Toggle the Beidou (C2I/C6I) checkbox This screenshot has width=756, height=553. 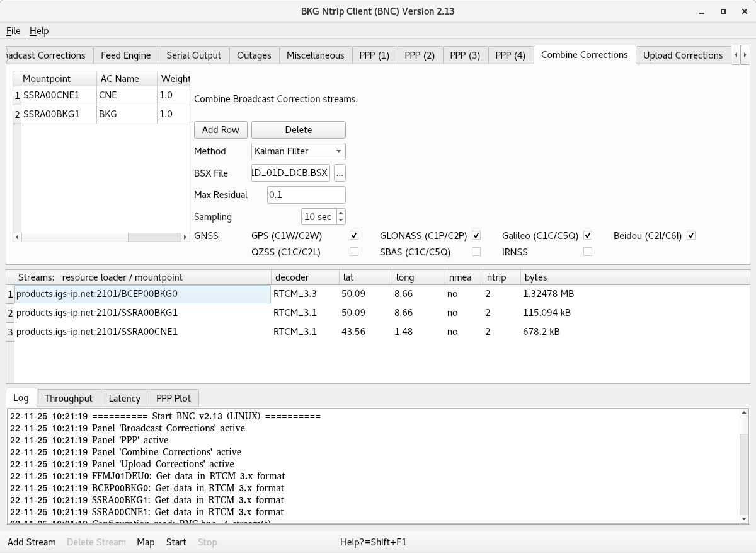pos(691,236)
